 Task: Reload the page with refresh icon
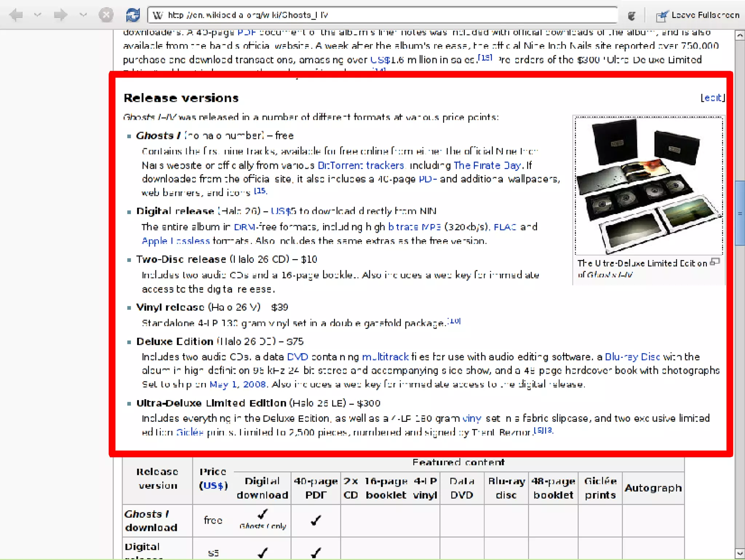coord(133,15)
